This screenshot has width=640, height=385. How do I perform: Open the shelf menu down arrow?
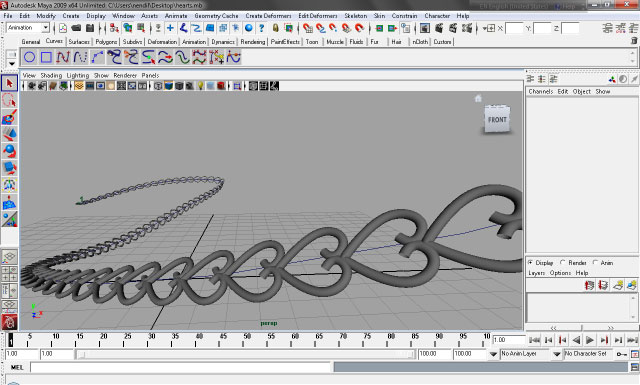coord(12,64)
